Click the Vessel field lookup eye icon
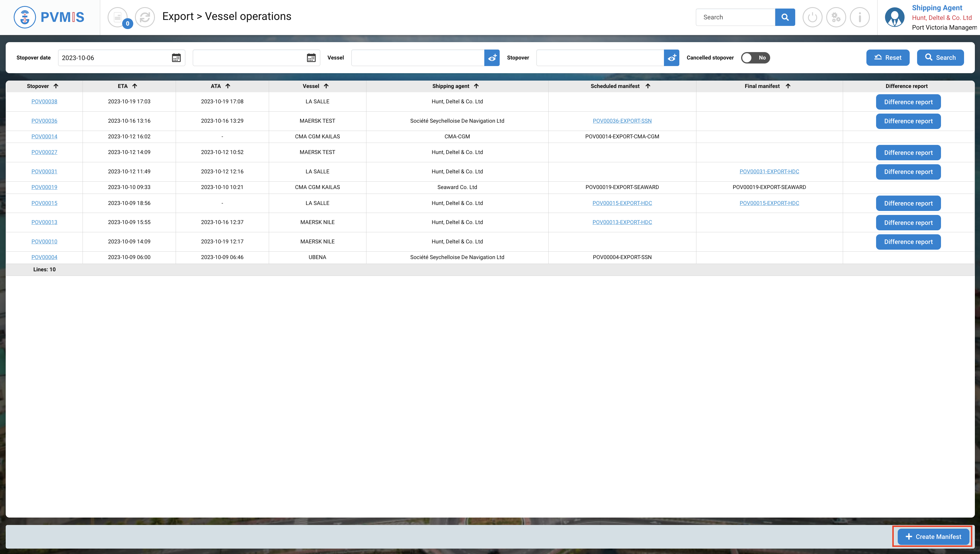This screenshot has height=554, width=980. pyautogui.click(x=492, y=58)
